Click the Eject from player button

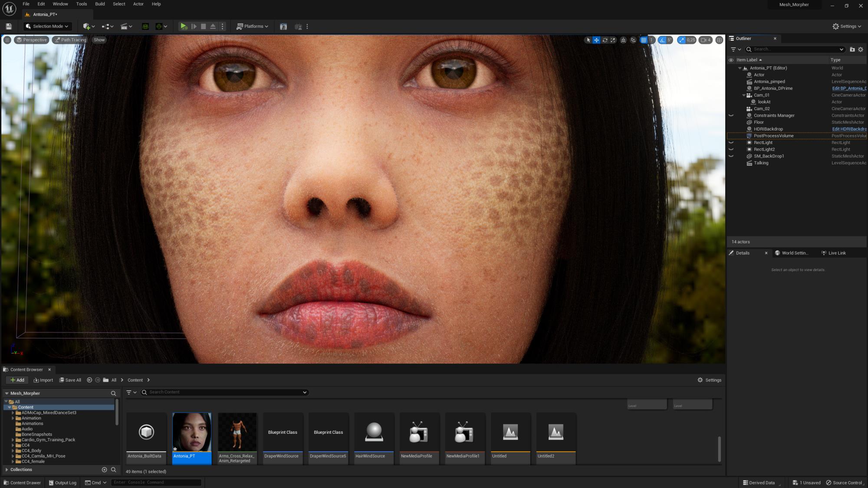click(213, 26)
